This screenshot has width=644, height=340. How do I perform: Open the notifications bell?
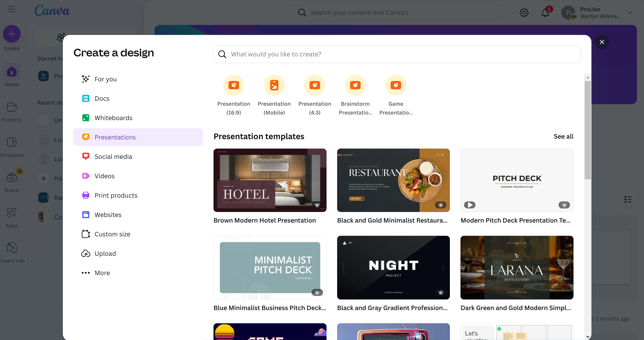(546, 13)
